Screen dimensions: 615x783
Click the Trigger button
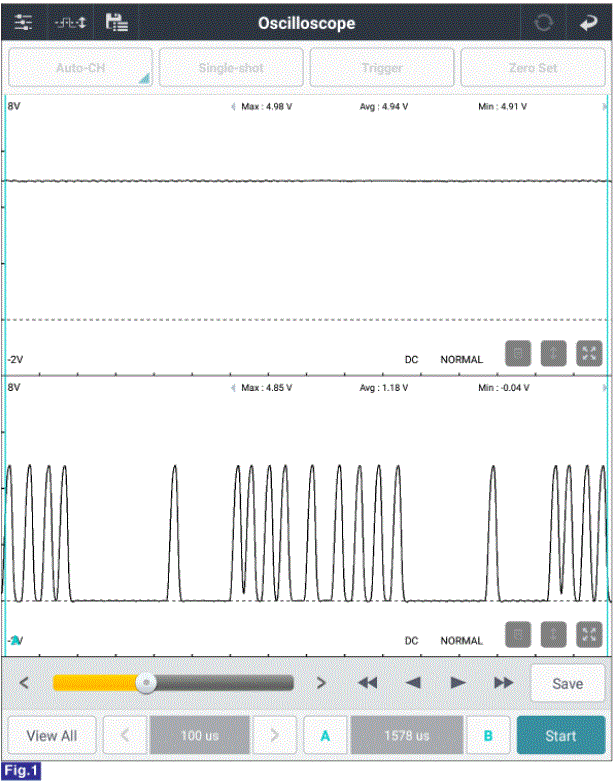(382, 67)
